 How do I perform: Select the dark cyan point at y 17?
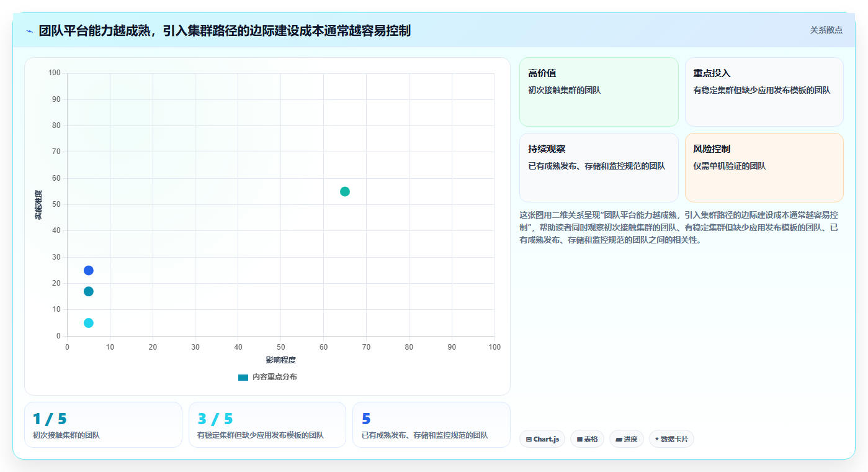point(89,291)
